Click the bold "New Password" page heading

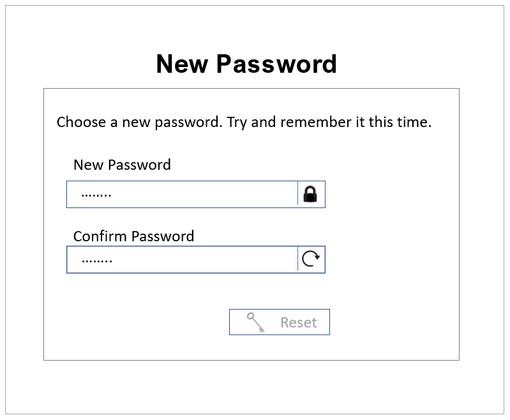[x=246, y=64]
